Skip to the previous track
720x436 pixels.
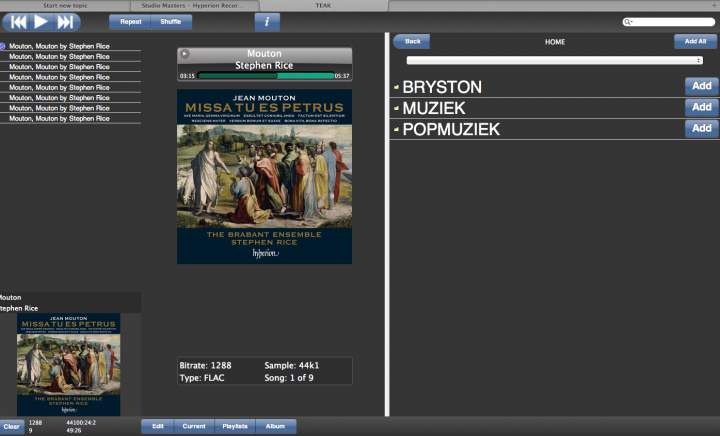(18, 22)
